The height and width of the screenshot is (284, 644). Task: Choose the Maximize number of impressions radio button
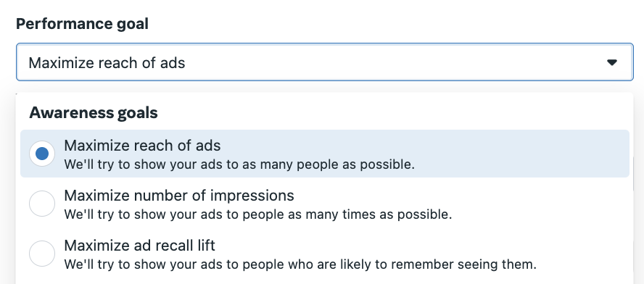point(42,204)
